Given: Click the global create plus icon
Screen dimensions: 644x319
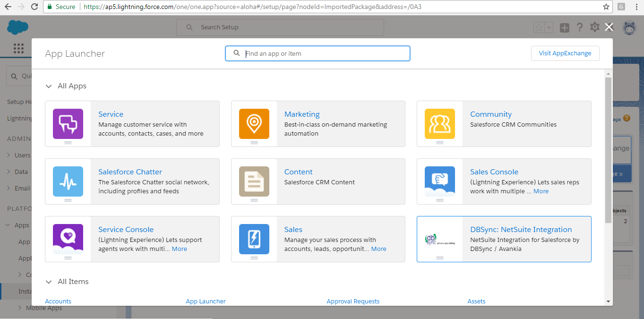Looking at the screenshot, I should pos(564,27).
